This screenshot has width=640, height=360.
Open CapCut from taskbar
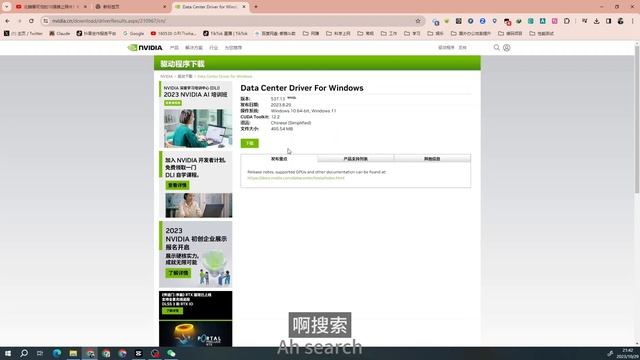pyautogui.click(x=138, y=353)
